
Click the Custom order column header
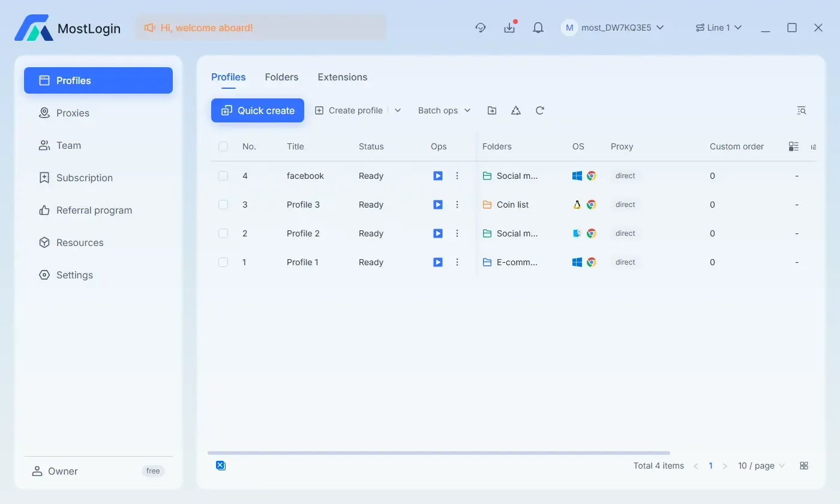point(737,146)
